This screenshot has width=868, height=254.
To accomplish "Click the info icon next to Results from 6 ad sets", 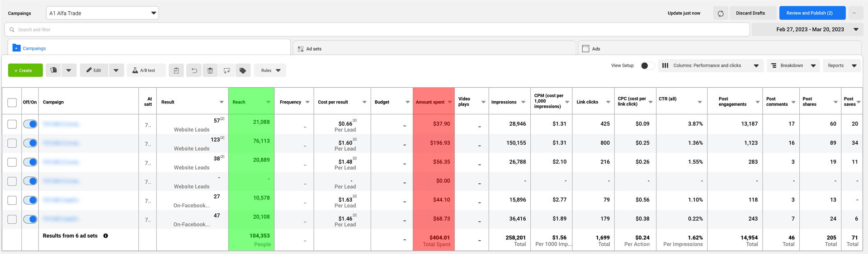I will click(106, 236).
